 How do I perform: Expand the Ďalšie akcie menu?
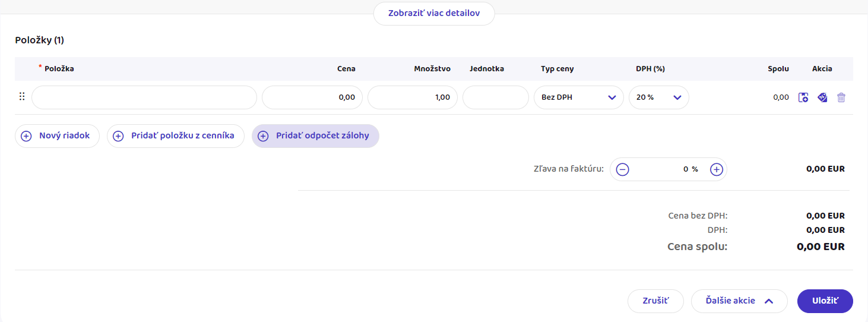(x=739, y=301)
